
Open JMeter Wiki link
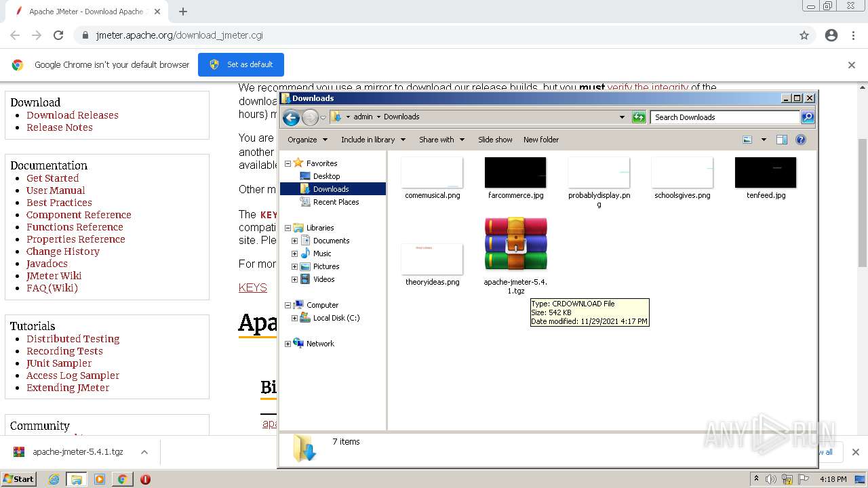pos(54,276)
